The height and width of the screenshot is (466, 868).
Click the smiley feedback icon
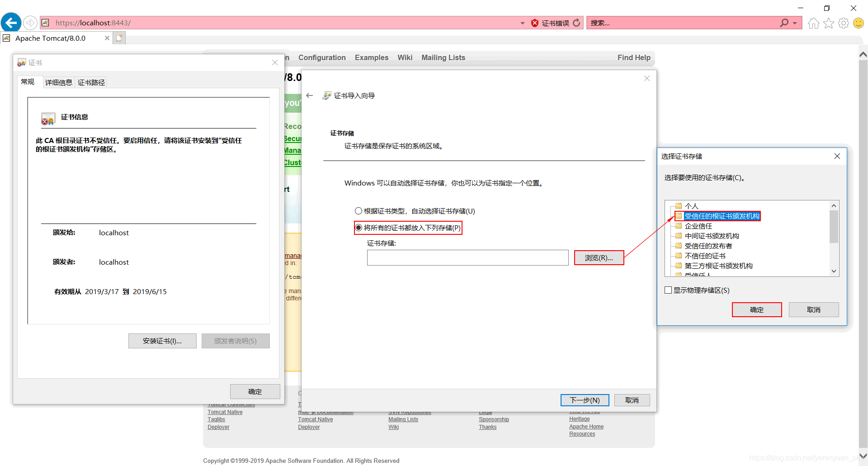click(x=859, y=23)
